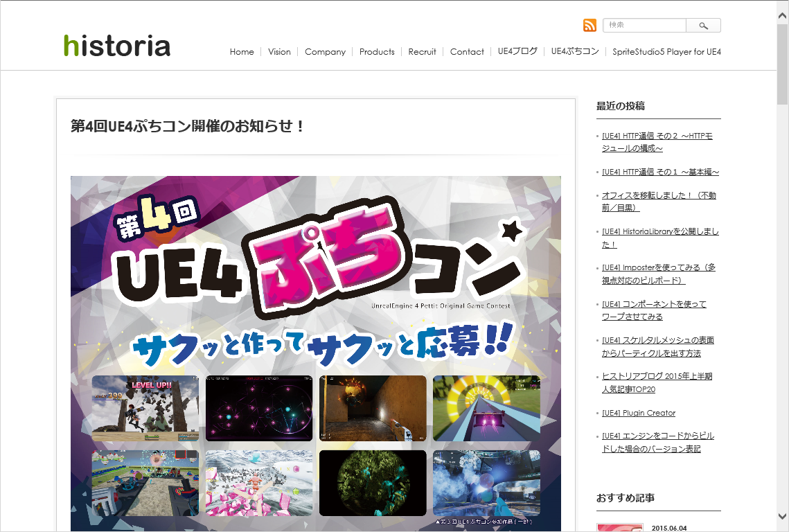Click inside the 検索 search field
The image size is (789, 532).
pos(644,25)
